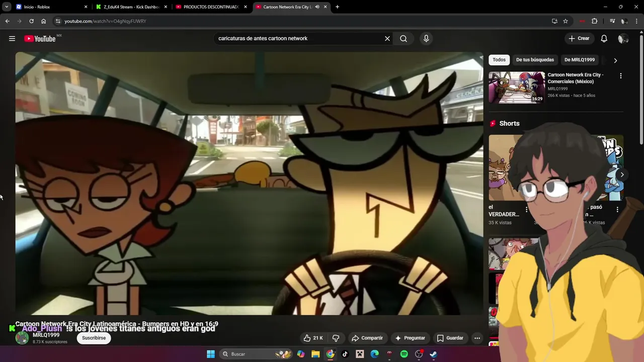The width and height of the screenshot is (644, 362).
Task: Install app icon in address bar
Action: (554, 21)
